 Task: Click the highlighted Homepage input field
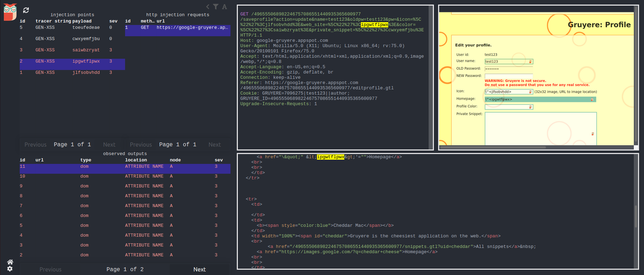tap(540, 100)
